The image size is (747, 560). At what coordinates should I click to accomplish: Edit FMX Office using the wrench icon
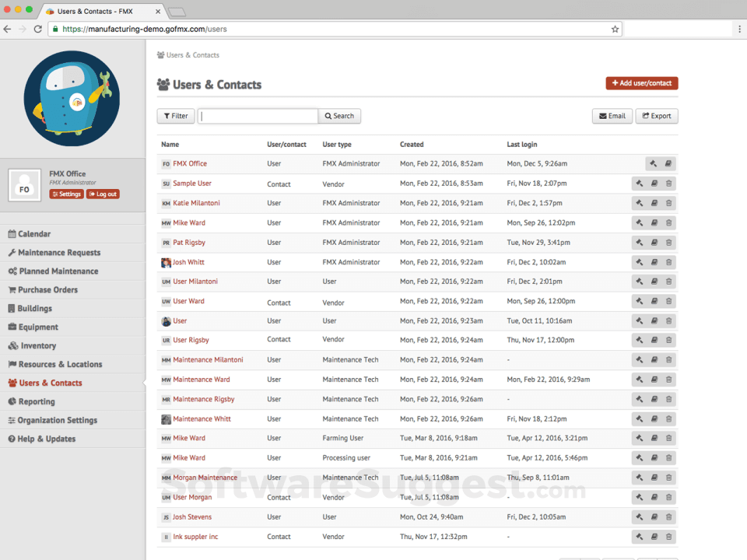(652, 163)
